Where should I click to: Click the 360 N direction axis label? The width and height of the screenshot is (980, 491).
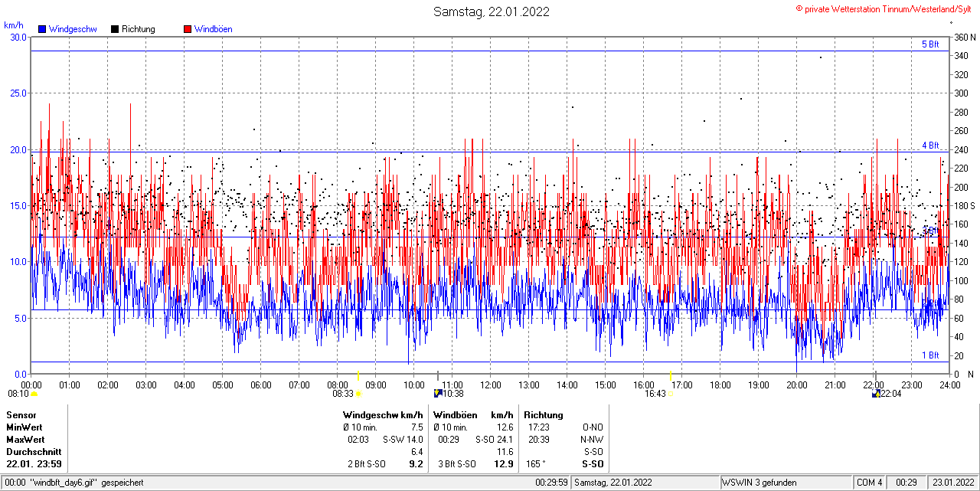pyautogui.click(x=964, y=37)
